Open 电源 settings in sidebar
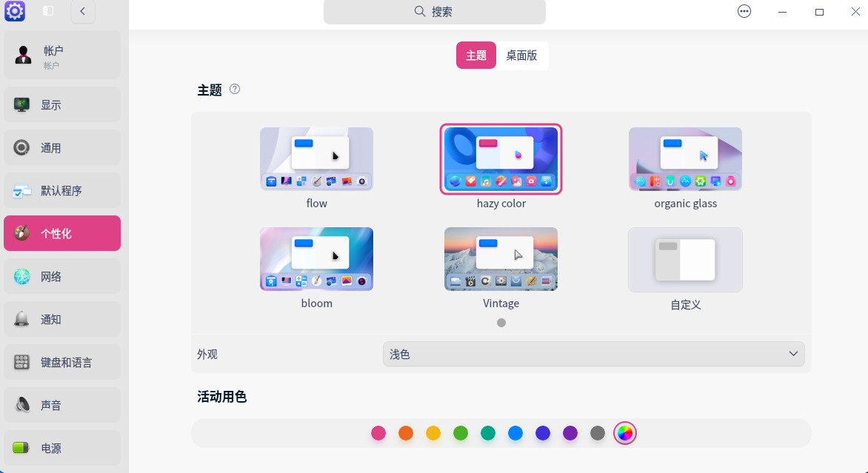 tap(61, 448)
